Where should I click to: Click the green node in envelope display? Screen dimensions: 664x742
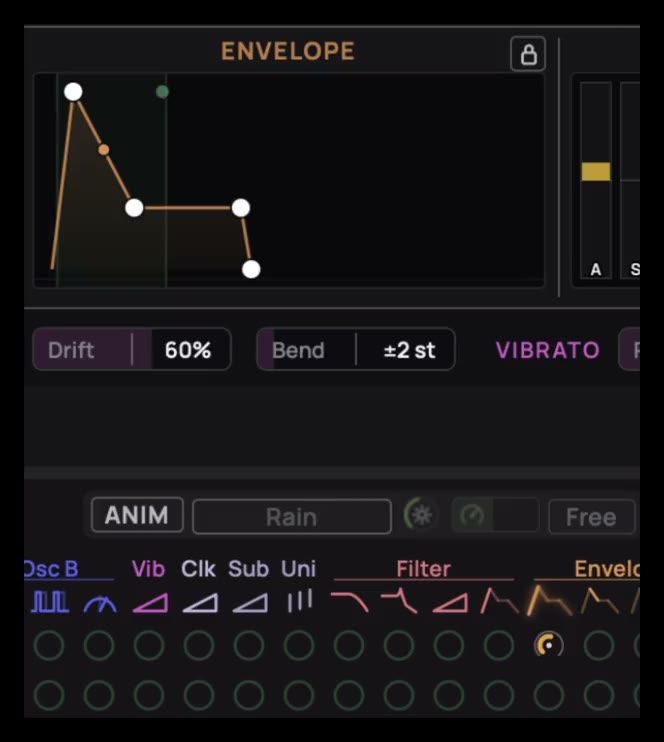click(x=162, y=92)
